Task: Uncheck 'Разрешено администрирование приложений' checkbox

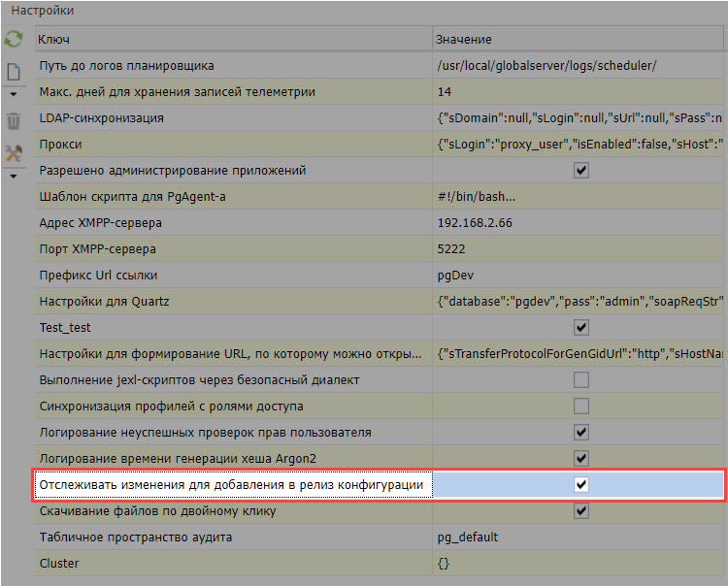Action: point(581,170)
